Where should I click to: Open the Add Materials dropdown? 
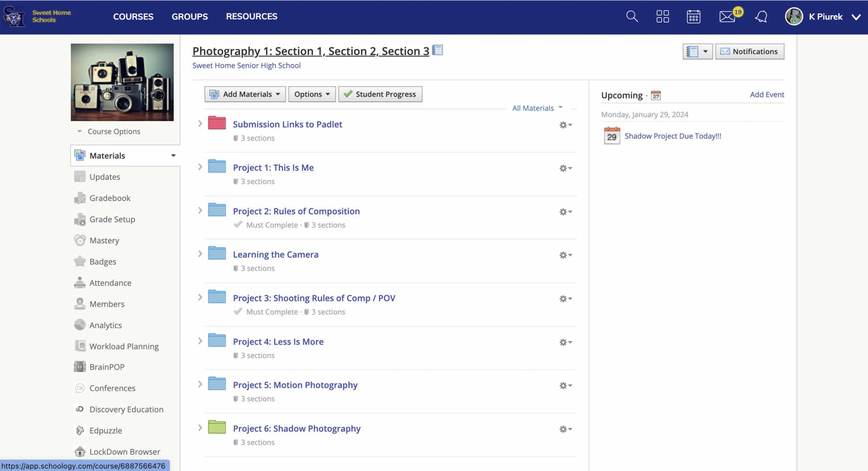[x=245, y=94]
